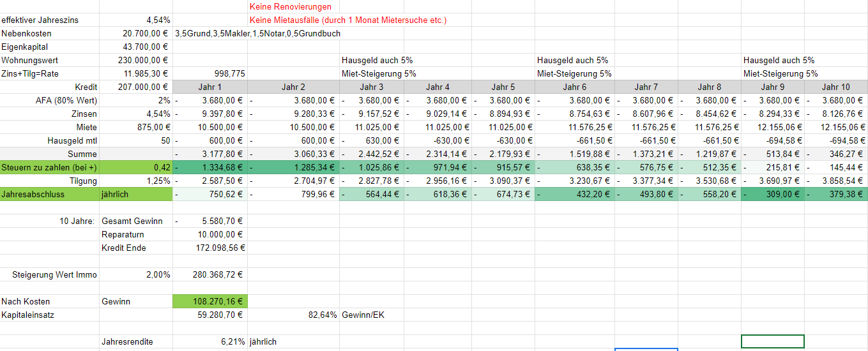Select the 'AFA (80% Wert)' row label

coord(65,101)
